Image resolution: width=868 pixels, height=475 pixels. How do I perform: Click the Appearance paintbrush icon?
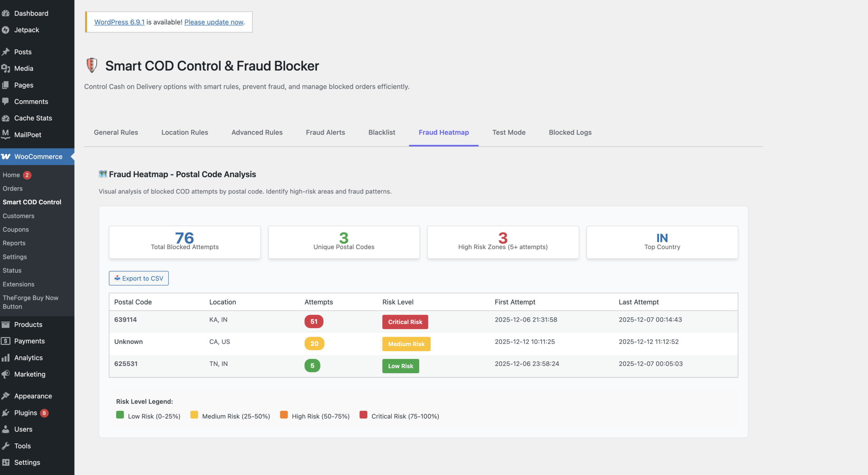(6, 396)
